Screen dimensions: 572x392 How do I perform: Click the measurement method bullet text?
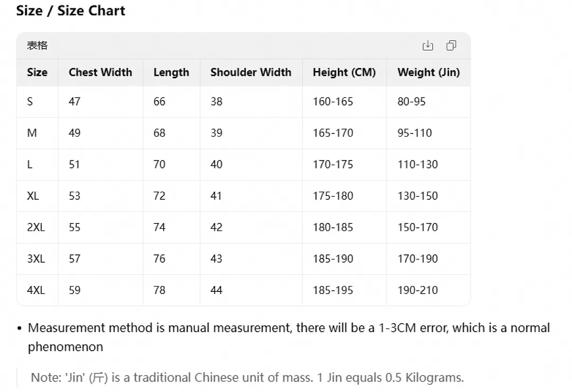(x=289, y=337)
